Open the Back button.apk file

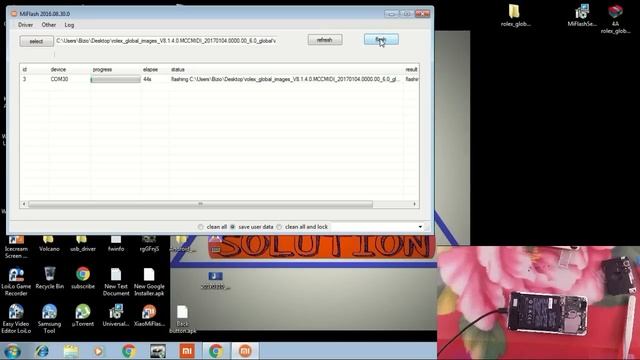point(182,319)
